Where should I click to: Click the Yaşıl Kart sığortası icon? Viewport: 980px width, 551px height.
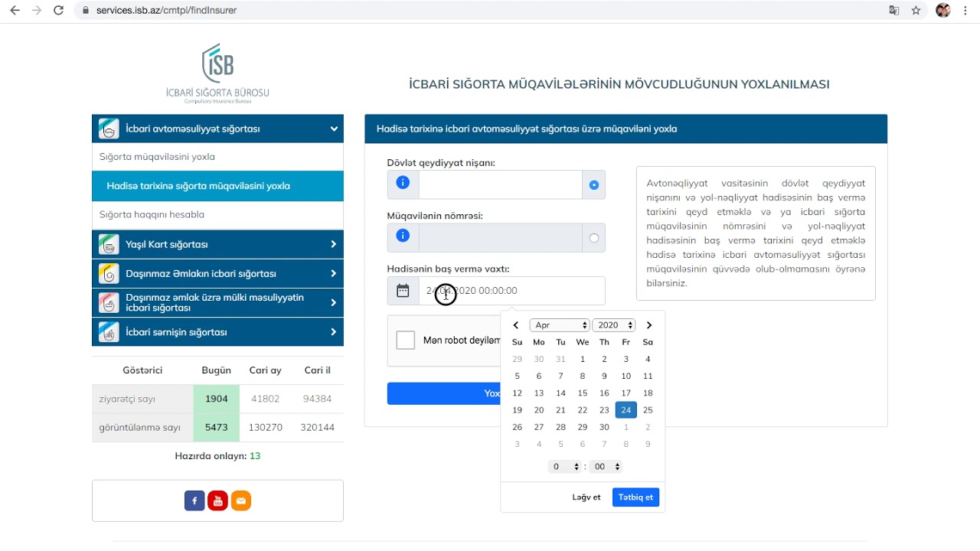(109, 244)
